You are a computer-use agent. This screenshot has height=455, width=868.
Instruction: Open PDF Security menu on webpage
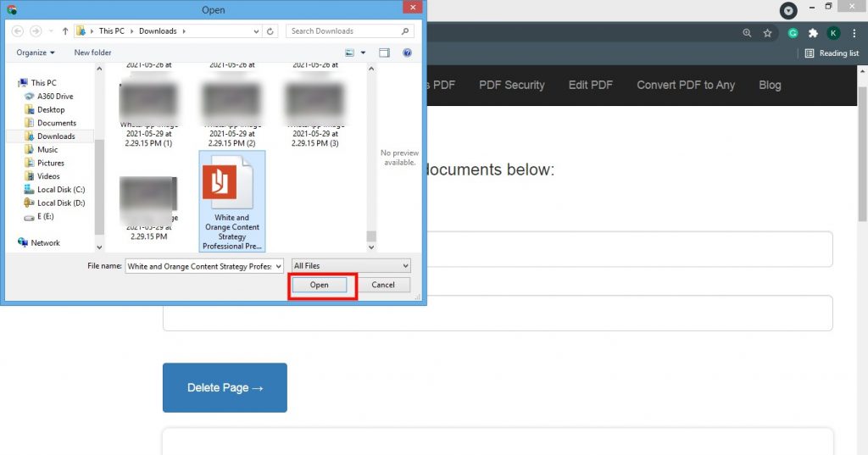pos(511,86)
